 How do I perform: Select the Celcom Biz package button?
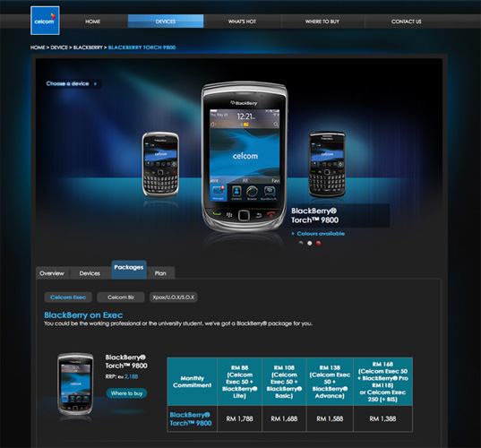pos(121,297)
